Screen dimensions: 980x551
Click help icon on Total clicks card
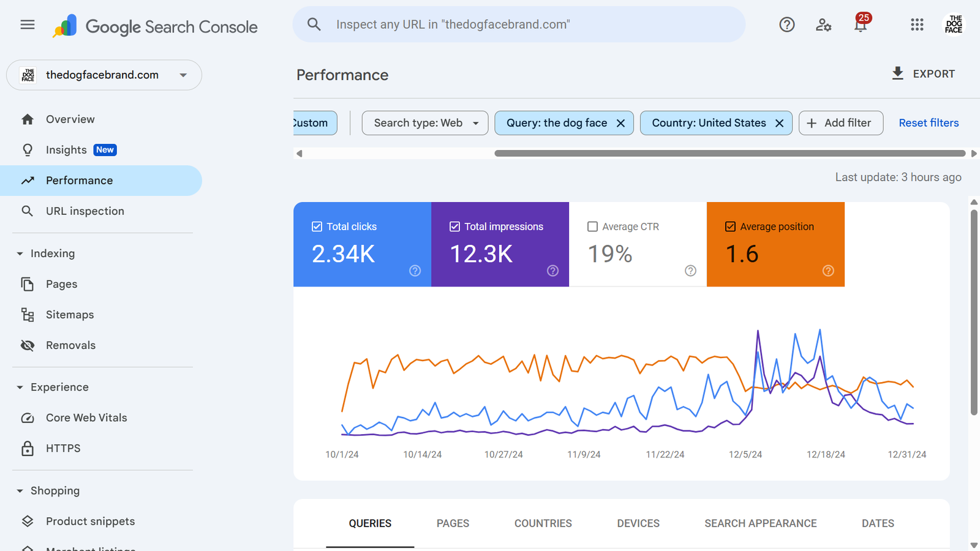pos(415,271)
